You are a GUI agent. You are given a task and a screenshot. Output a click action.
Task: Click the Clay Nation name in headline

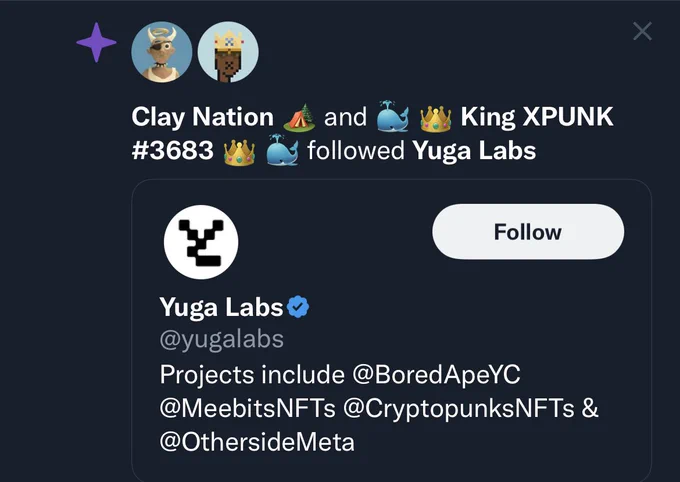tap(203, 117)
